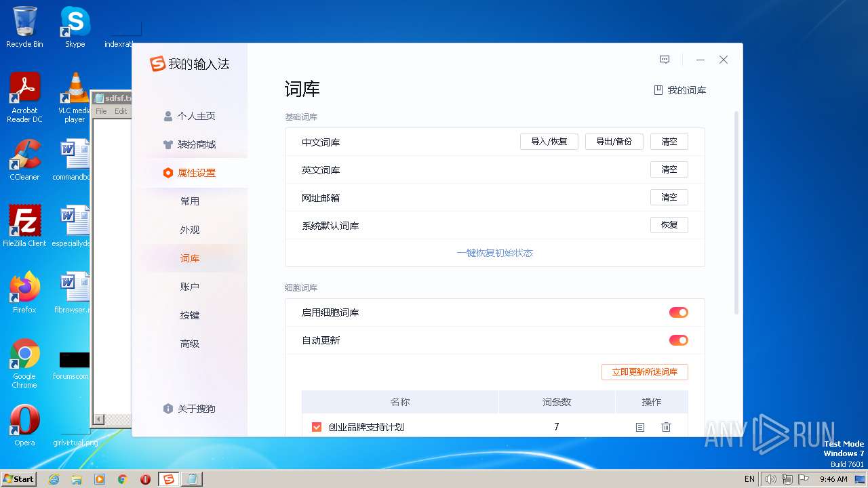Image resolution: width=868 pixels, height=488 pixels.
Task: Open the file explorer folder in the taskbar
Action: [77, 479]
